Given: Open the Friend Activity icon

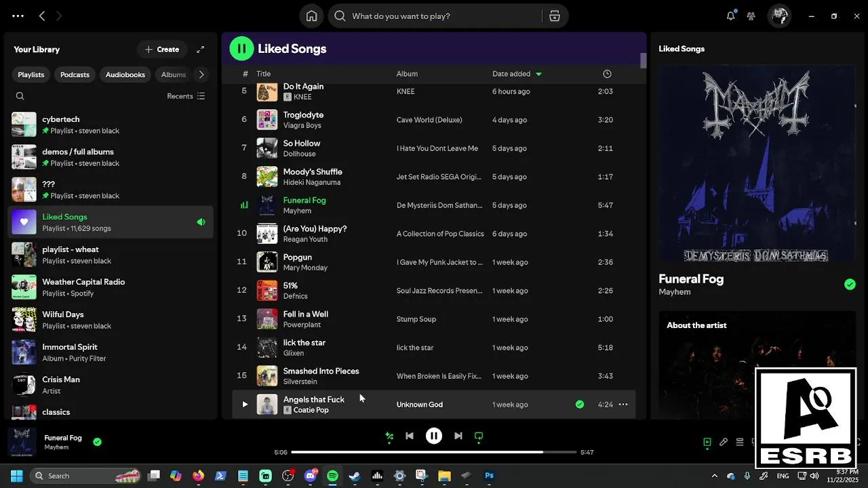Looking at the screenshot, I should click(751, 16).
